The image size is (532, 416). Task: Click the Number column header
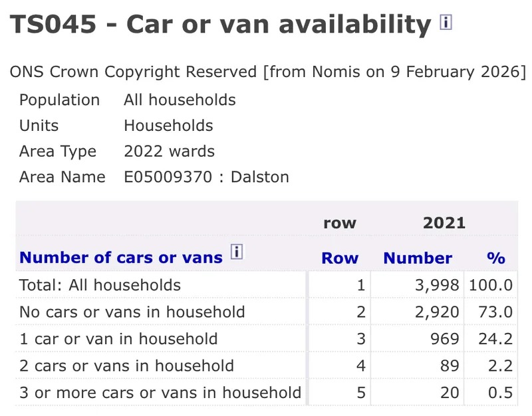pyautogui.click(x=418, y=258)
